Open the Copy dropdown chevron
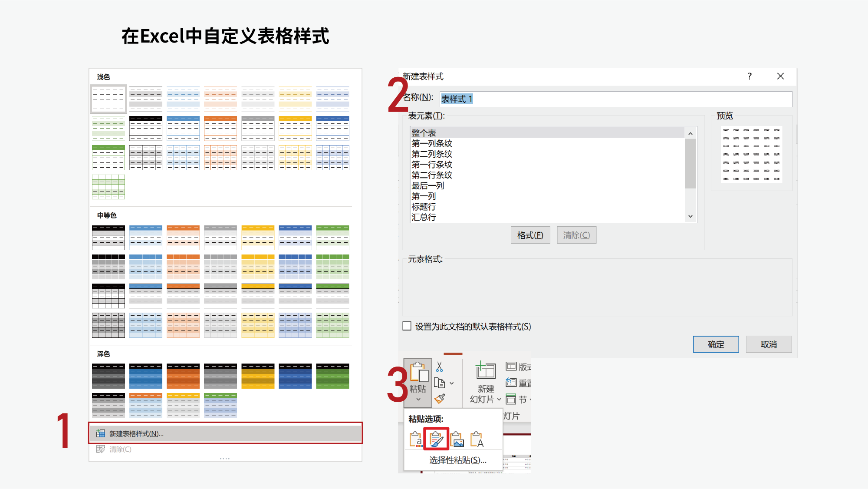Viewport: 868px width, 489px height. pos(452,383)
